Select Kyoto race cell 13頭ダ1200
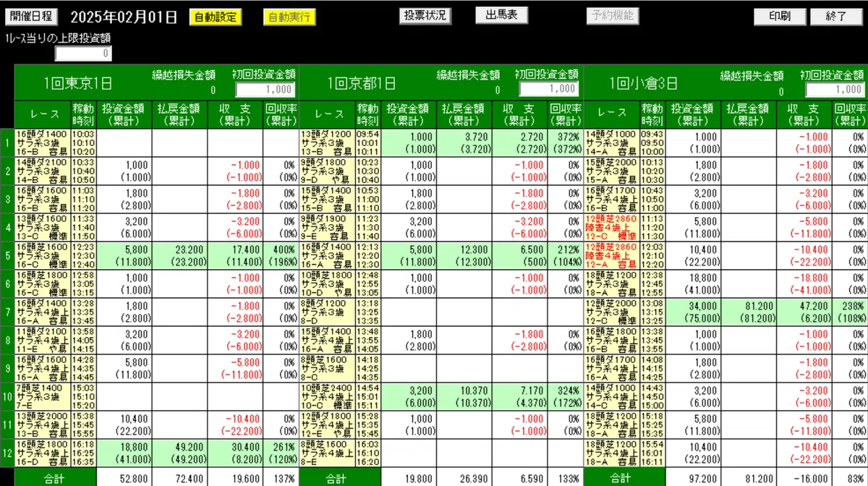 [327, 142]
